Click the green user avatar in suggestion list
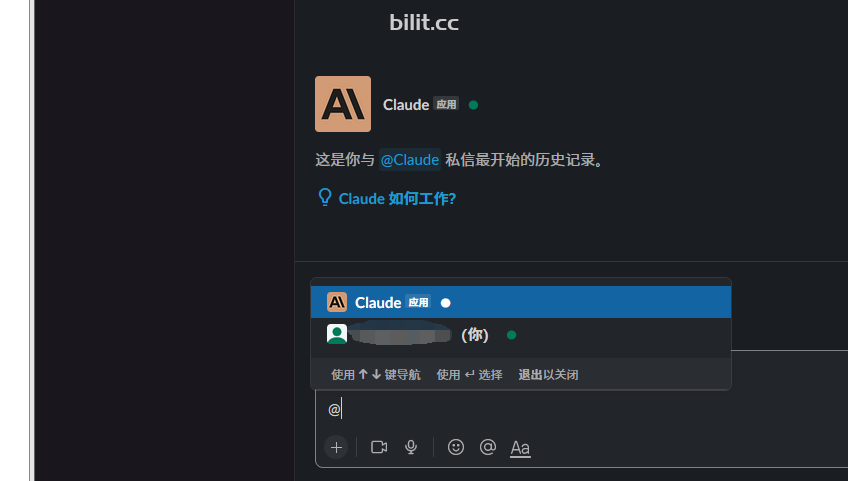Viewport: 848px width, 481px height. pos(337,334)
